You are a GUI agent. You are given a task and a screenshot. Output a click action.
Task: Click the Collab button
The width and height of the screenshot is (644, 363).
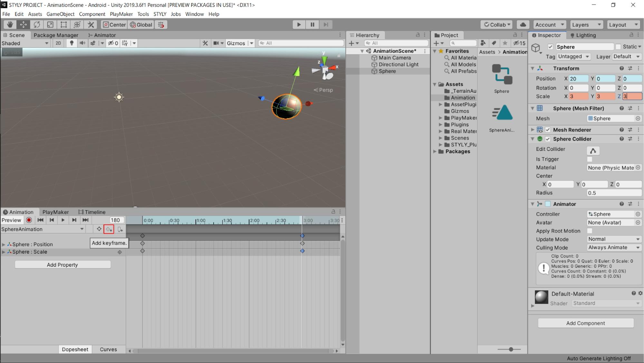click(x=496, y=25)
